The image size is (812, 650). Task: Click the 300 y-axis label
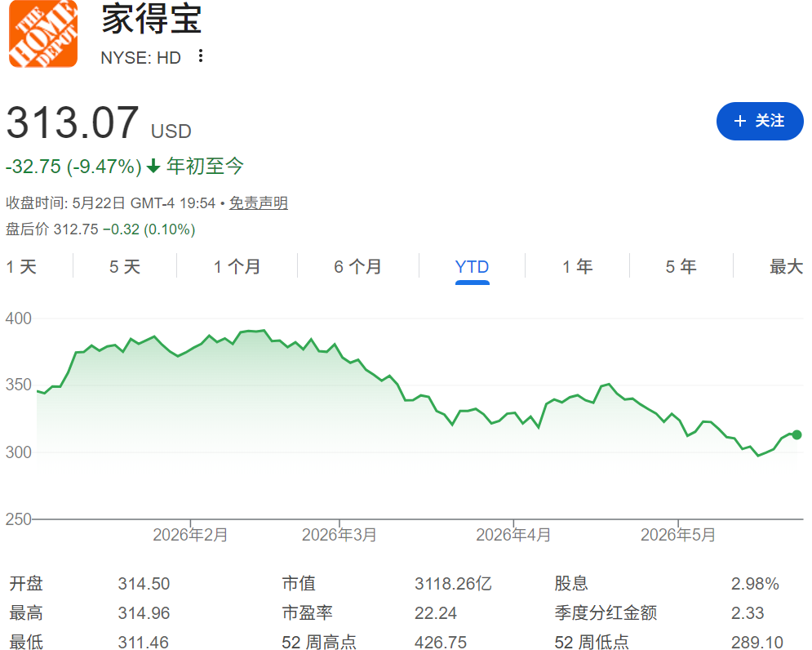(18, 452)
